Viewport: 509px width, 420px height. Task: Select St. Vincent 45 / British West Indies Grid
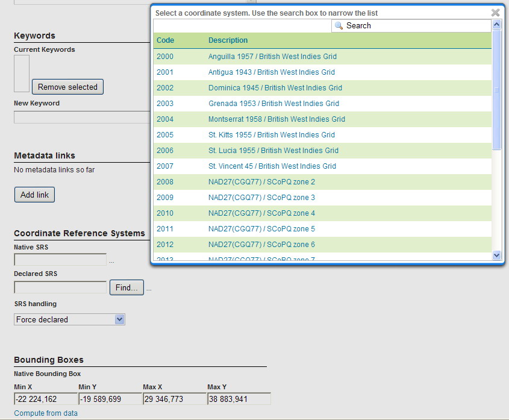[272, 166]
